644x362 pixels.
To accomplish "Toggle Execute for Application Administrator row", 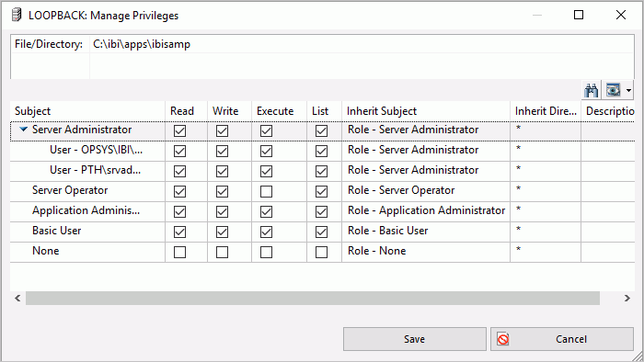I will pyautogui.click(x=266, y=211).
